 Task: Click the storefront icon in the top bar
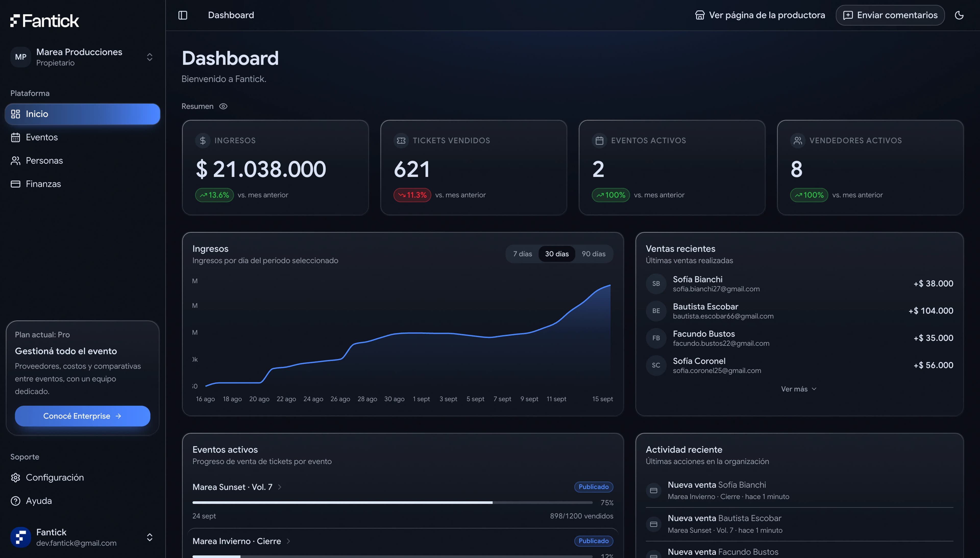pyautogui.click(x=700, y=15)
